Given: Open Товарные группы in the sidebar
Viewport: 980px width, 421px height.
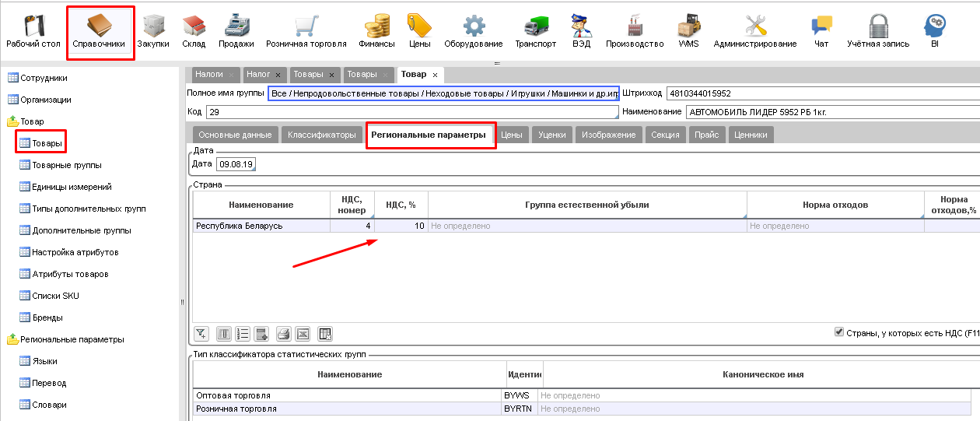Looking at the screenshot, I should 66,165.
